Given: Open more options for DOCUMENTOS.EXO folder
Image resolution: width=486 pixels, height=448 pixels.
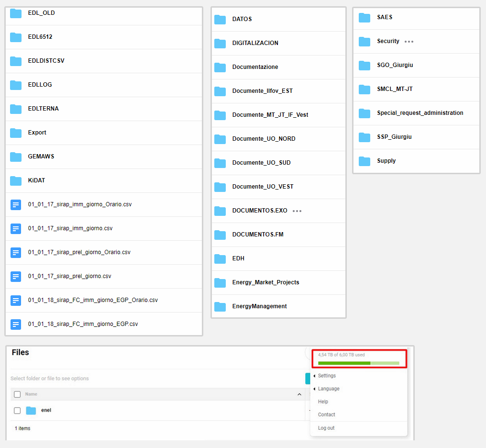Looking at the screenshot, I should point(297,211).
